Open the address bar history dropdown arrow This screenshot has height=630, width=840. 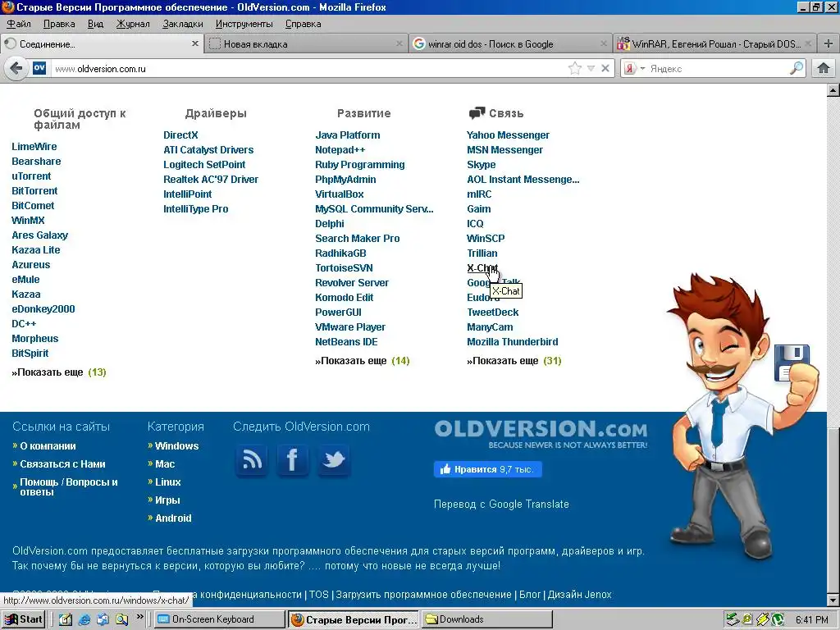591,68
